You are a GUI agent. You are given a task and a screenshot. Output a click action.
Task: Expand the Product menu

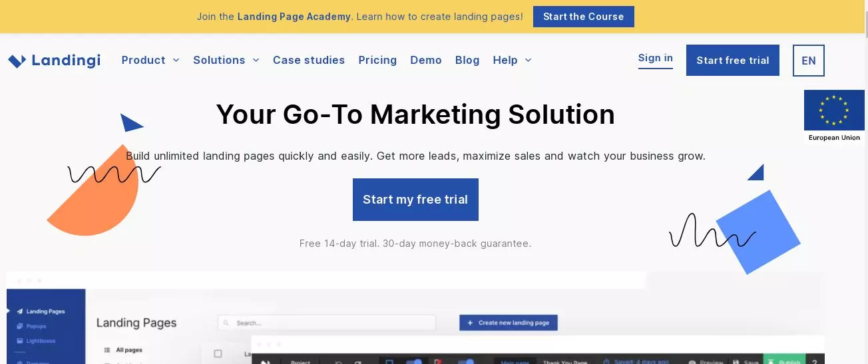150,60
